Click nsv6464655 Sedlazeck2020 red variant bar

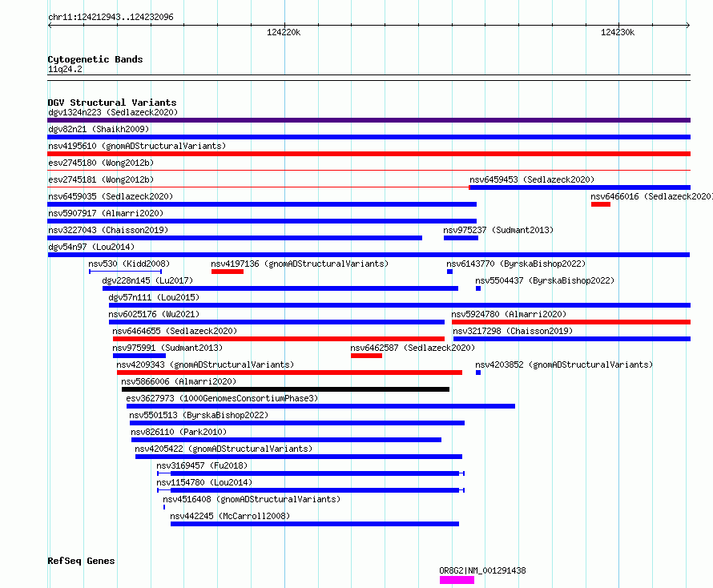(x=279, y=339)
